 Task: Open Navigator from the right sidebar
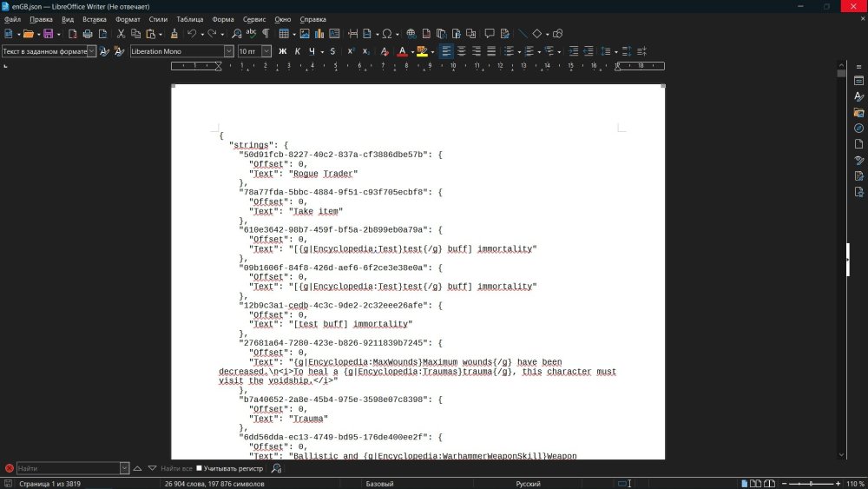pyautogui.click(x=858, y=128)
